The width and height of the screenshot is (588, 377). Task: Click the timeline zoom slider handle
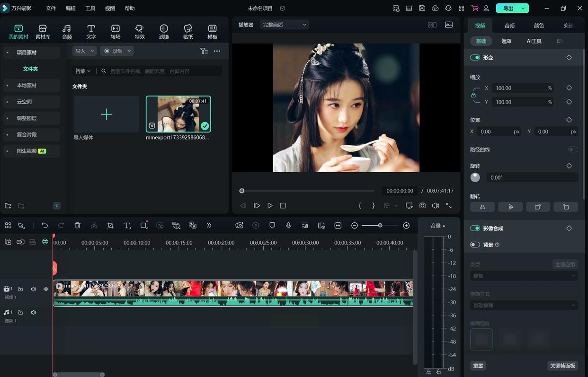[x=380, y=226]
